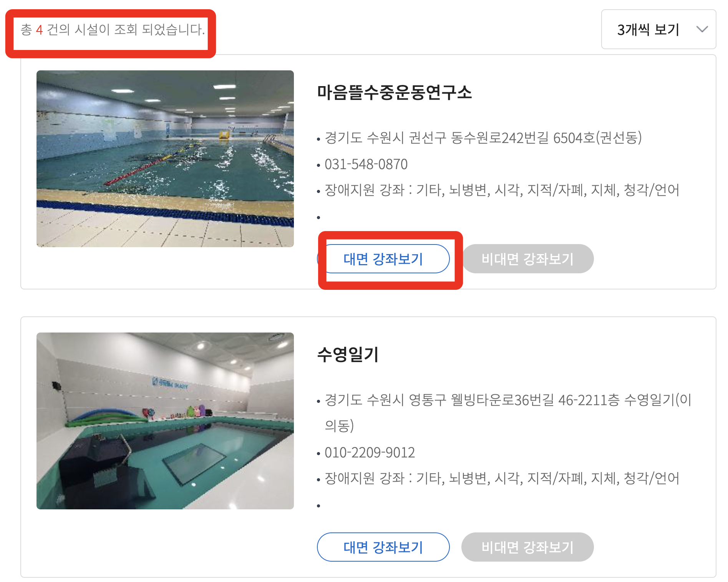Click the chevron arrow beside 3개씩 보기
Screen dimensions: 728x582
point(702,29)
